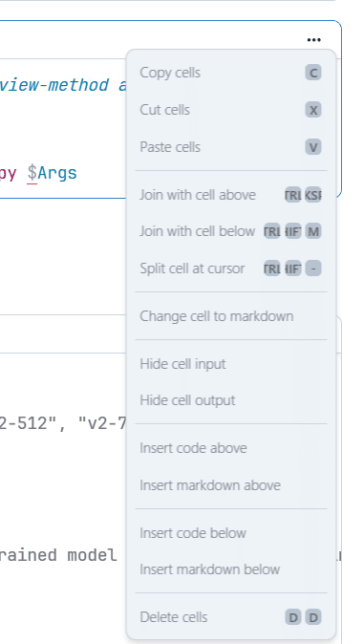Choose Insert markdown below
363x644 pixels.
point(231,569)
